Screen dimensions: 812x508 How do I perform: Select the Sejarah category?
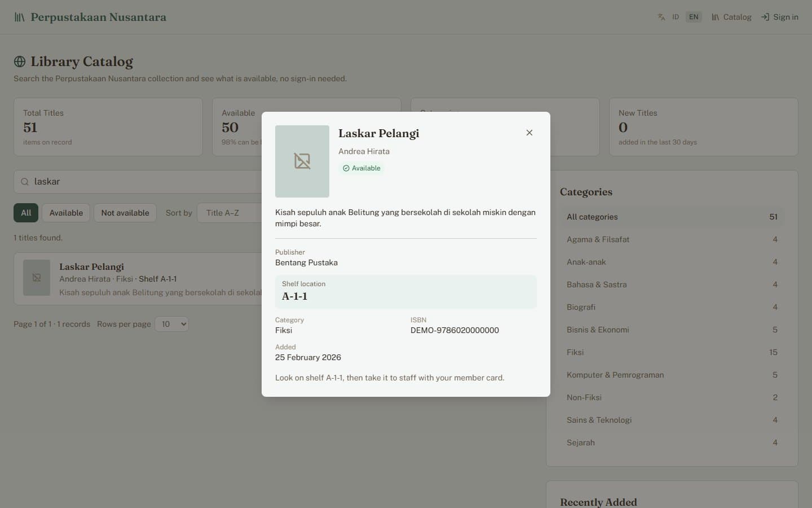[x=672, y=443]
